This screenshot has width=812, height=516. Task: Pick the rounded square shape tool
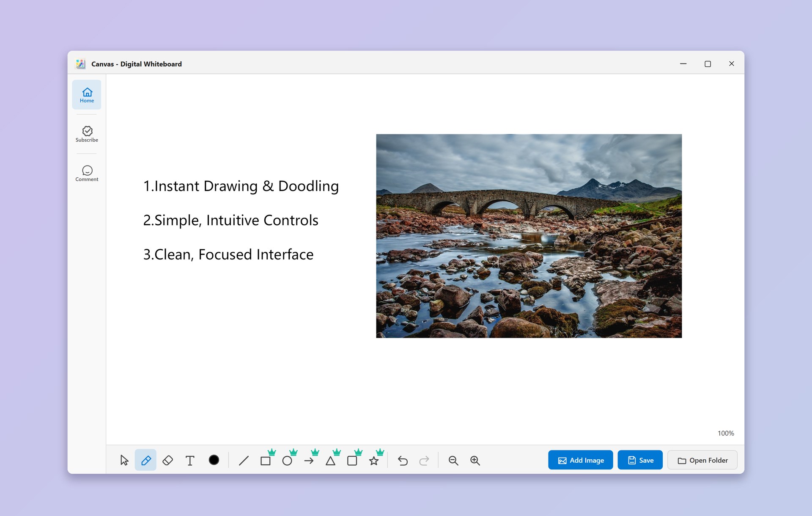352,460
